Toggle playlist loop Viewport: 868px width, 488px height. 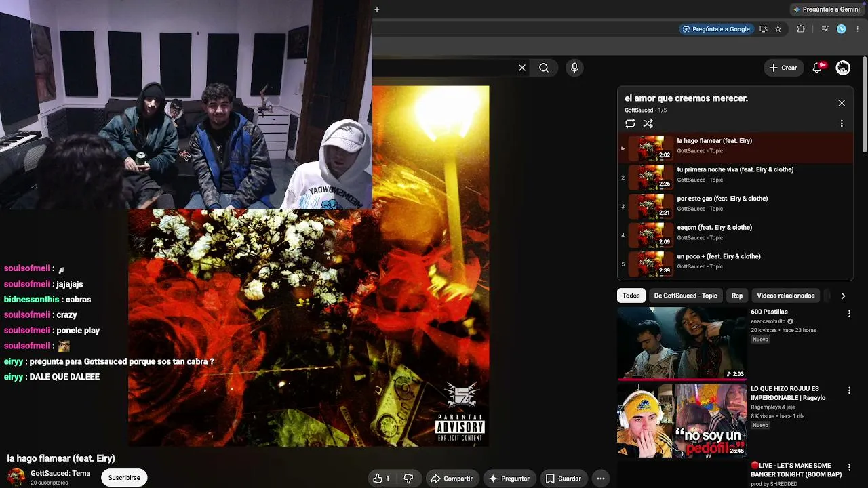click(x=630, y=123)
